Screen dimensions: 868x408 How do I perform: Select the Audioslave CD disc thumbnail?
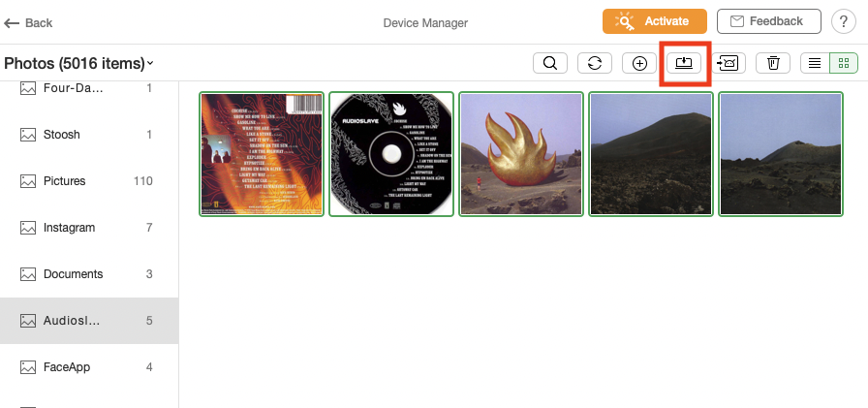point(391,154)
